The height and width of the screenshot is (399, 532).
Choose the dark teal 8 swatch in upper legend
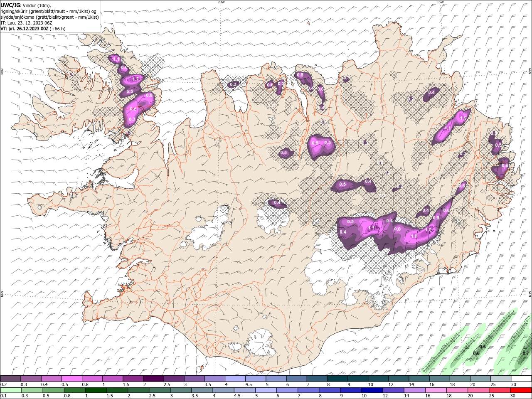(337, 379)
